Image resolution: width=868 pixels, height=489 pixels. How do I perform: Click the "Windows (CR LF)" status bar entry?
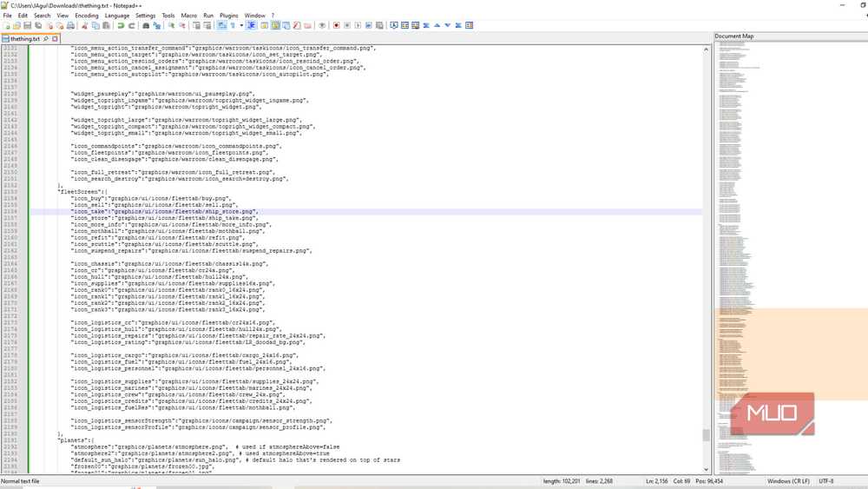pos(788,481)
